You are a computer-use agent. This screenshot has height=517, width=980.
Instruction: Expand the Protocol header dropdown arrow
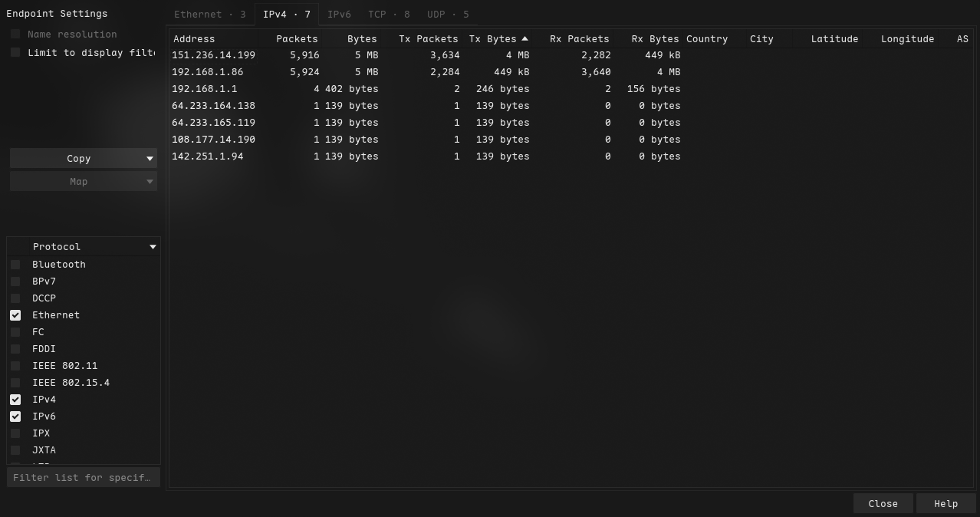coord(153,247)
